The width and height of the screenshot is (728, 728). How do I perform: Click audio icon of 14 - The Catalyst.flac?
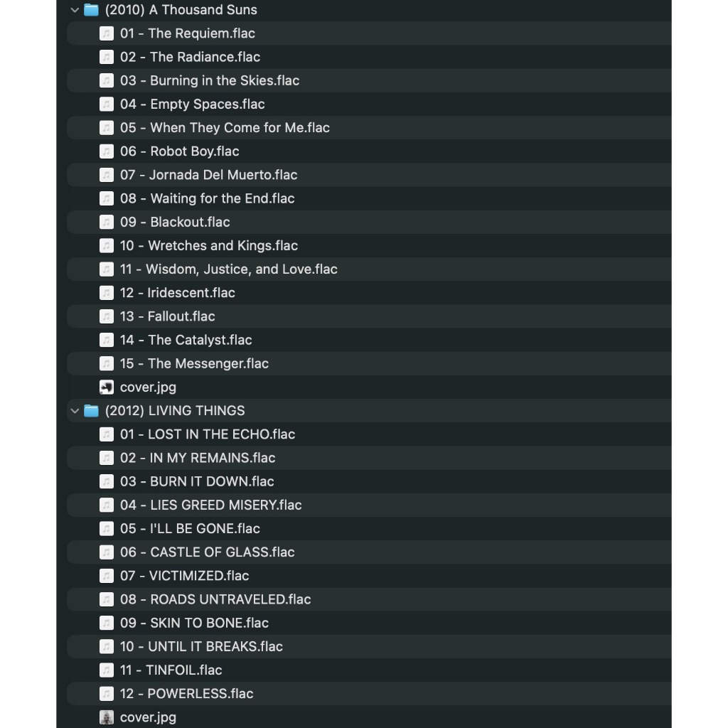point(107,340)
